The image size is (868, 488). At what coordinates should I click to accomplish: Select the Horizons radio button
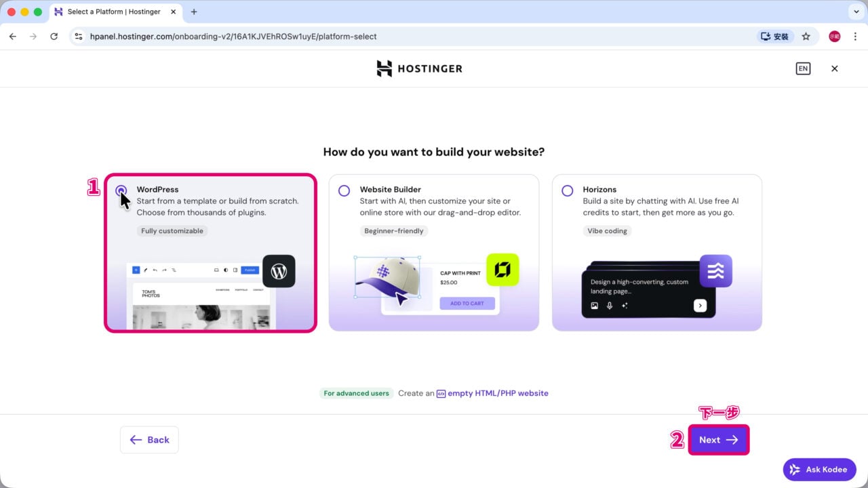[568, 190]
